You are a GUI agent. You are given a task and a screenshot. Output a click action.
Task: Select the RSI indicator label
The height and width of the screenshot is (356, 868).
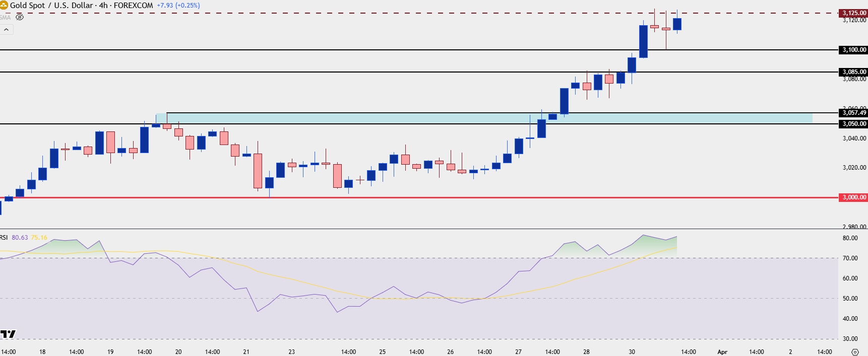coord(4,238)
